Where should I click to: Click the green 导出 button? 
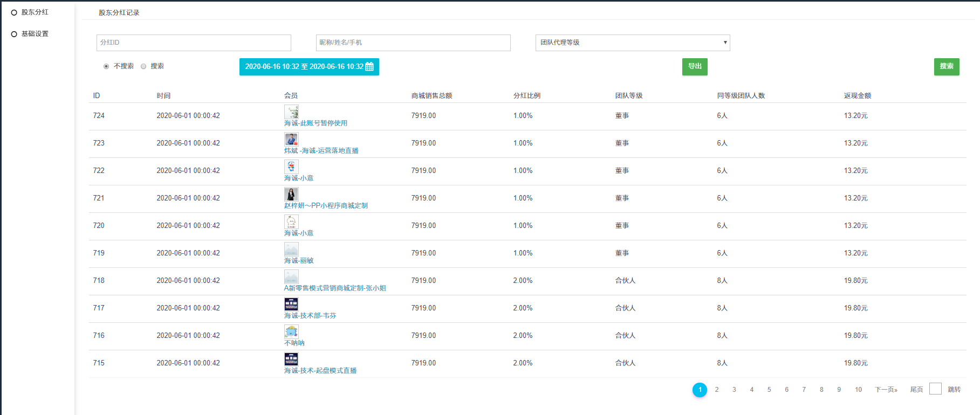coord(695,66)
